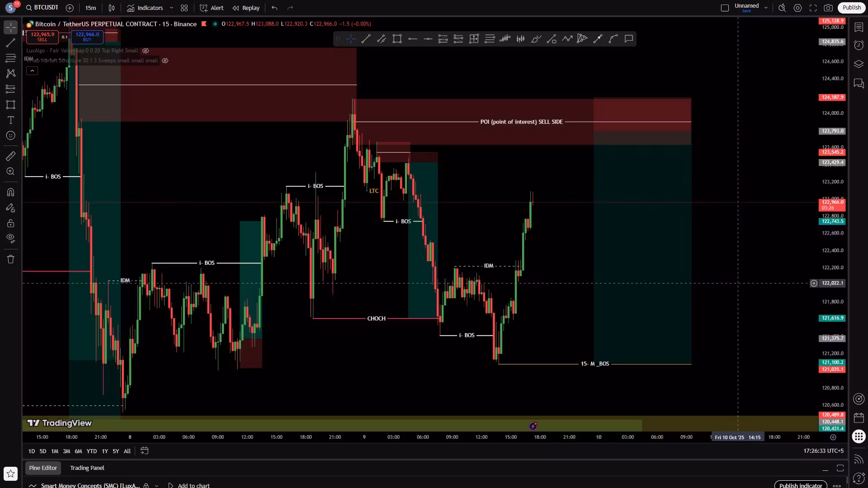This screenshot has height=488, width=868.
Task: Select the Text tool in left sidebar
Action: (10, 120)
